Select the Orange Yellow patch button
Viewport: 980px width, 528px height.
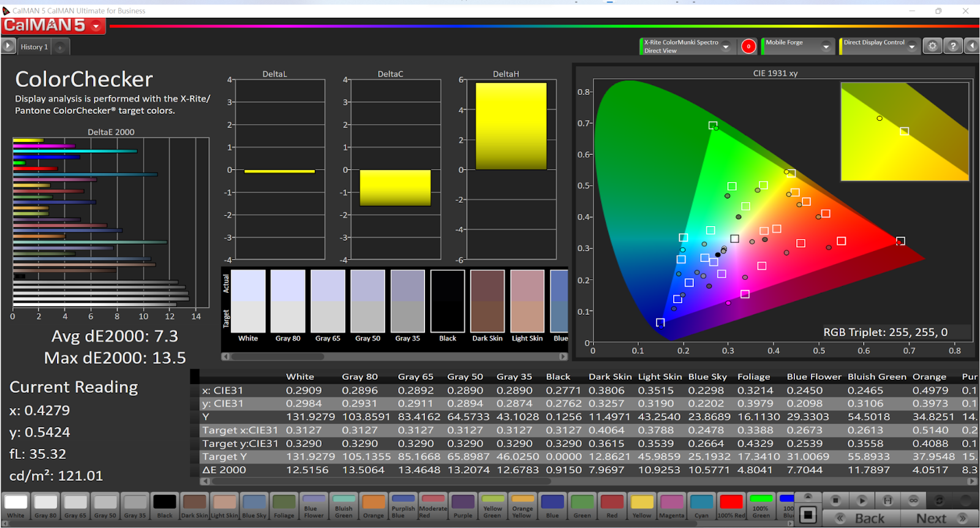click(x=522, y=506)
